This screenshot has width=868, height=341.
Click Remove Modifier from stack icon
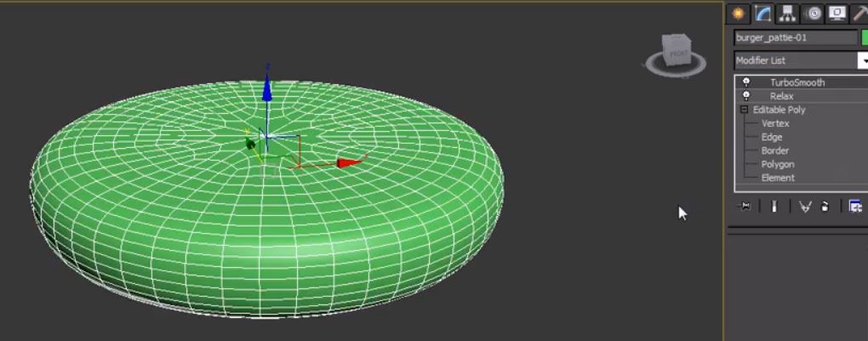[x=825, y=207]
